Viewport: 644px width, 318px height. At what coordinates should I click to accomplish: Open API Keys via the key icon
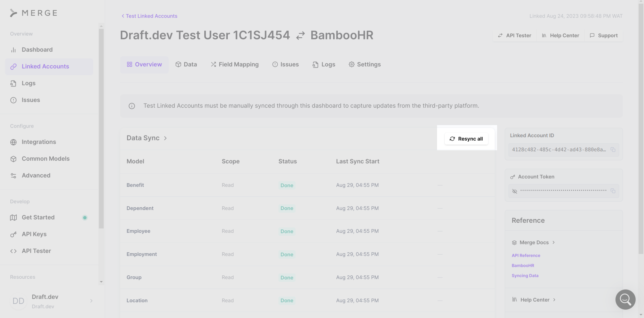(13, 234)
